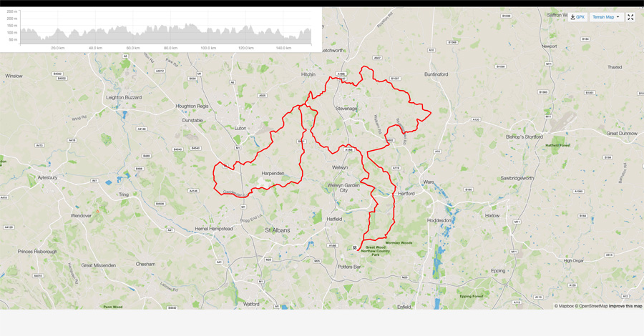Click the Stevenage town label on map
The image size is (644, 336).
(x=346, y=109)
